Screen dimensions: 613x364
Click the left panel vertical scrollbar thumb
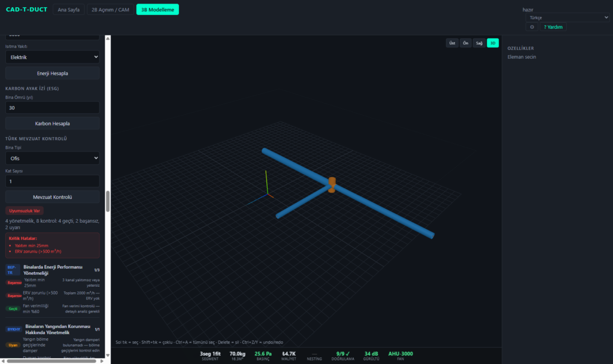point(108,201)
